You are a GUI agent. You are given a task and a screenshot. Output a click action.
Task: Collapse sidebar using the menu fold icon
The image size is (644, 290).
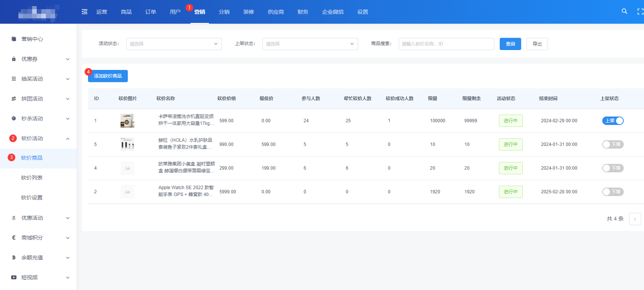85,12
